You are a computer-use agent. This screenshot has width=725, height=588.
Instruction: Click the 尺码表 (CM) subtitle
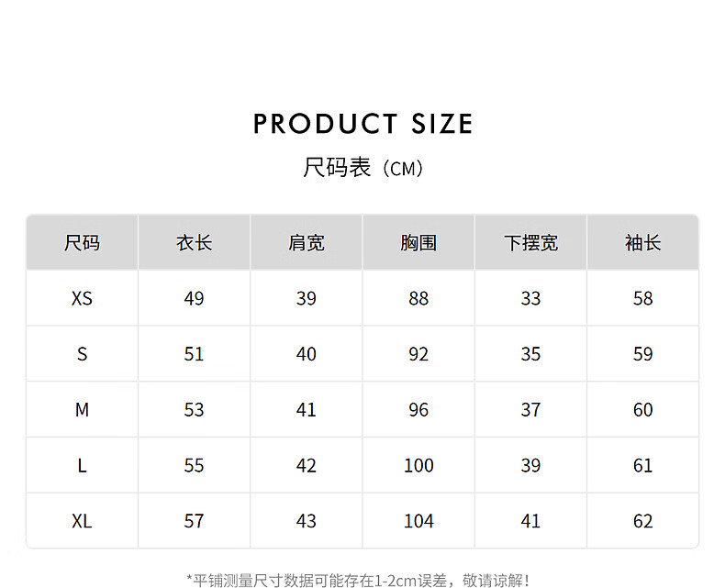point(362,168)
